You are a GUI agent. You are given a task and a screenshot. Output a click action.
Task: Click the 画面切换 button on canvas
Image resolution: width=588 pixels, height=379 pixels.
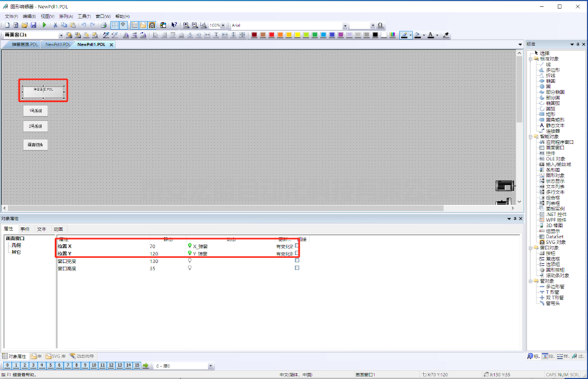coord(35,145)
